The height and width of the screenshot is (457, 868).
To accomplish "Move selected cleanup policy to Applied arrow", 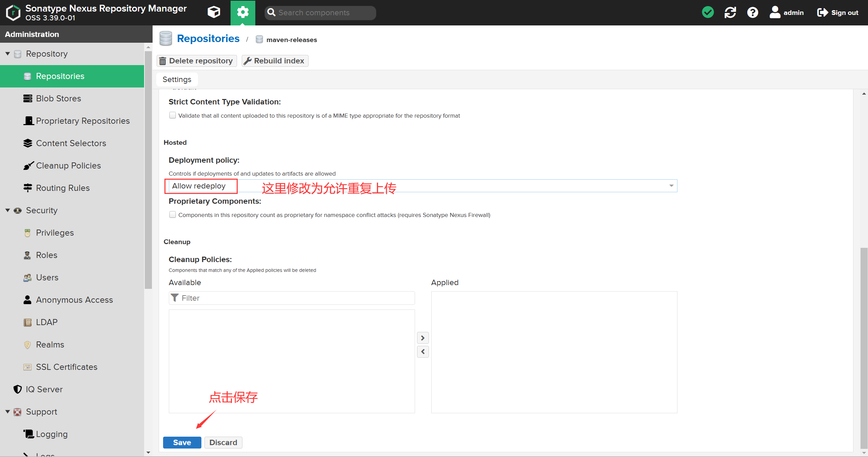I will (x=423, y=338).
